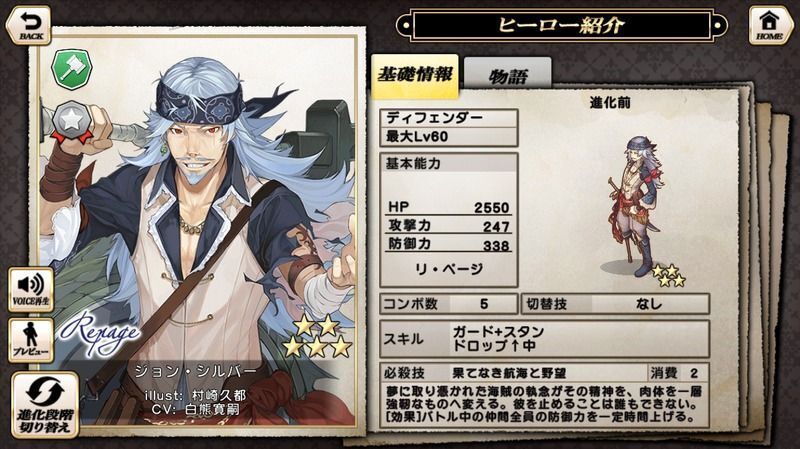Select the 必殺技 果てなき航海と野望 row
The image size is (800, 449).
coord(544,373)
